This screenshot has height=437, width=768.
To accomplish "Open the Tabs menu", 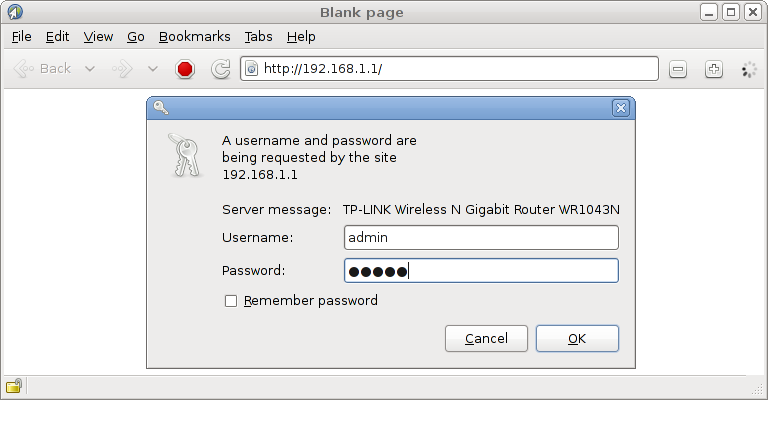I will (x=258, y=37).
